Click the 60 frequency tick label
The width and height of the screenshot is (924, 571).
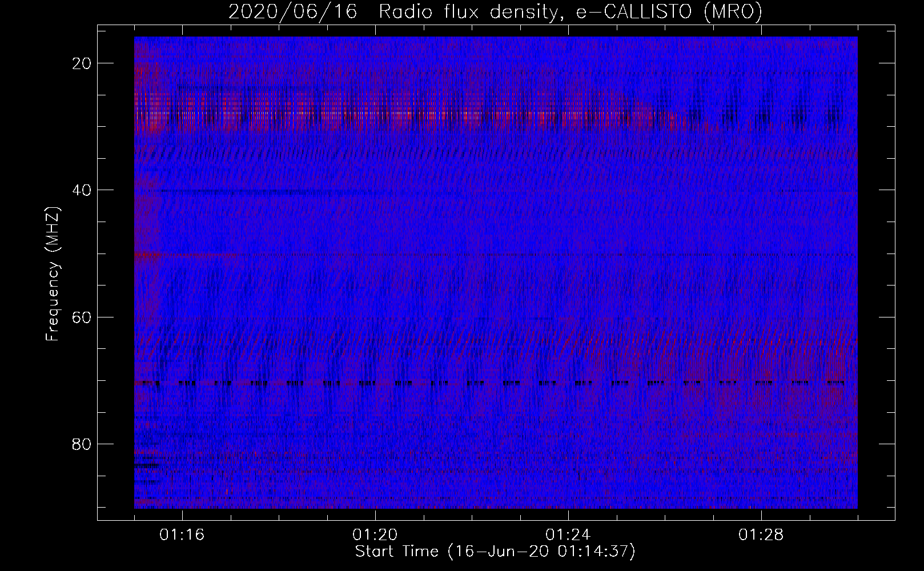pos(82,317)
